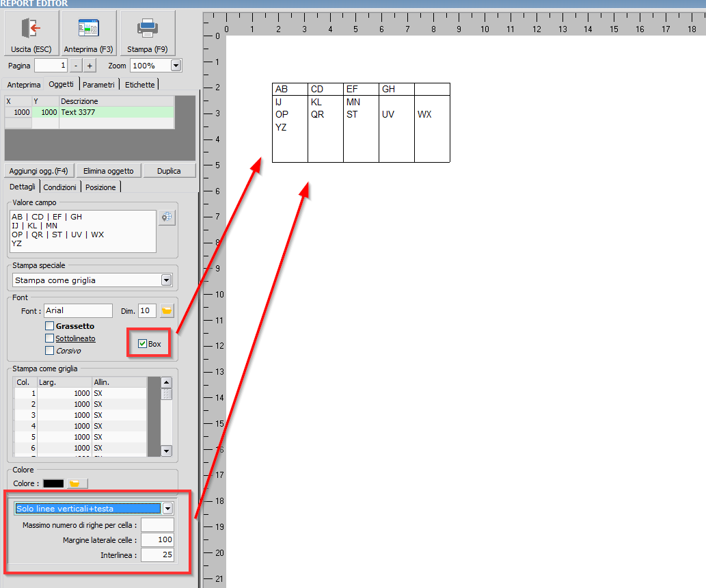Switch to the Parametri tab
706x588 pixels.
point(99,85)
